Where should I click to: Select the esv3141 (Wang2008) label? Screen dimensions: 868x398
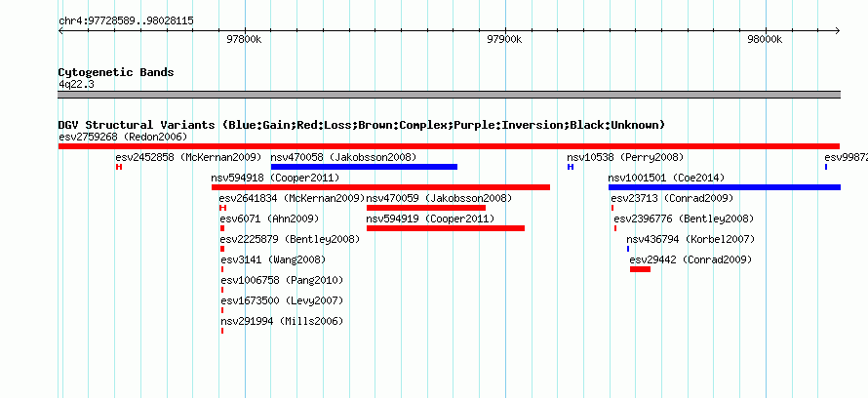[x=273, y=259]
